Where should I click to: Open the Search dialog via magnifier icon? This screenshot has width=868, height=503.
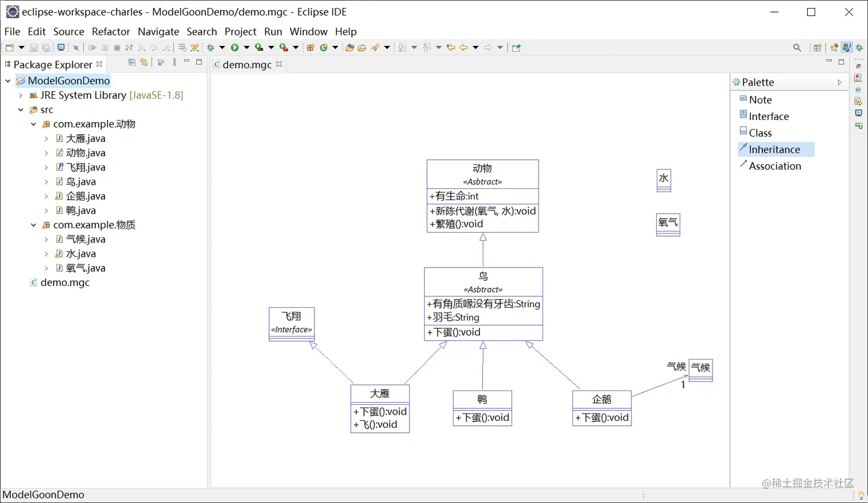[x=797, y=47]
